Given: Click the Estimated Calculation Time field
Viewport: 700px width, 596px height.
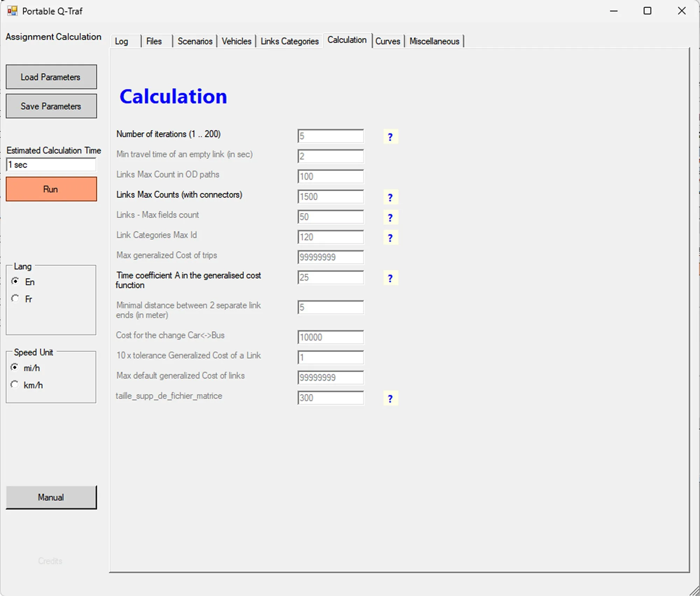Looking at the screenshot, I should (51, 164).
